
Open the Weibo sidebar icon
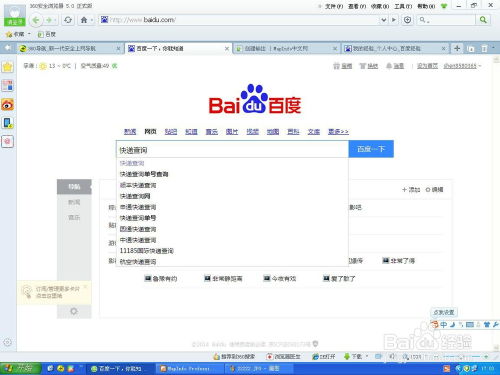[8, 105]
